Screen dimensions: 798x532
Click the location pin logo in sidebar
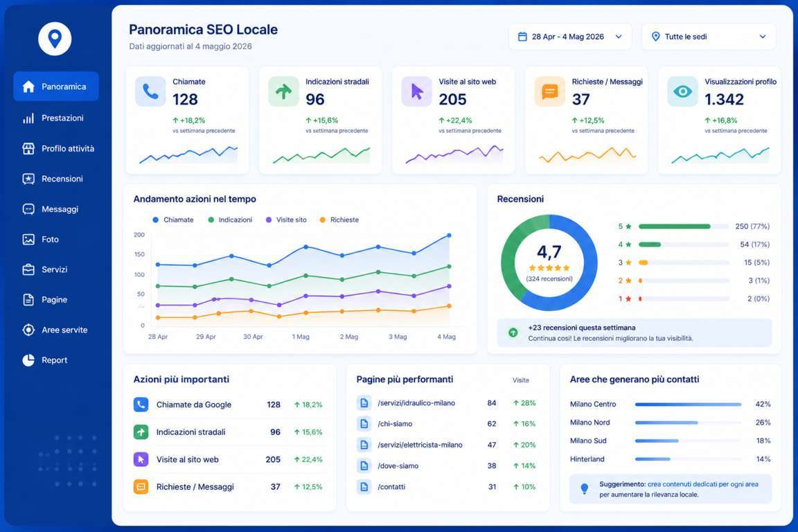pos(55,39)
